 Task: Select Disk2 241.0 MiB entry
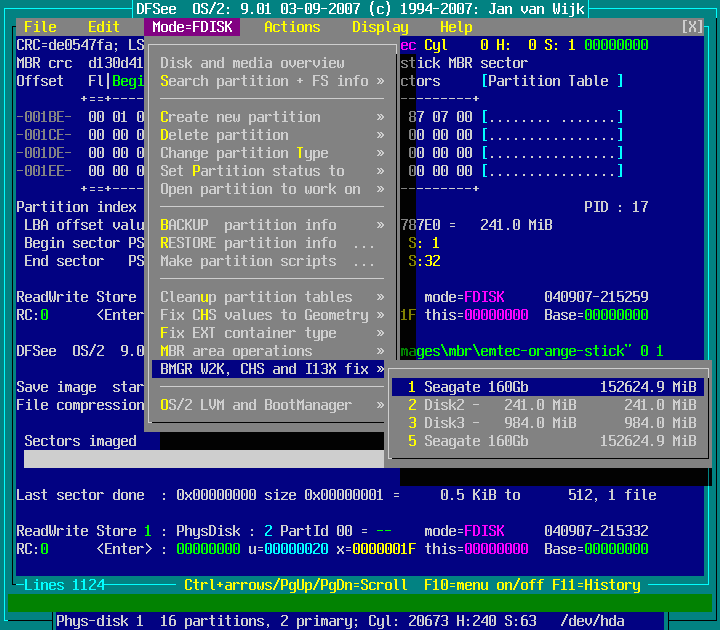pos(550,405)
